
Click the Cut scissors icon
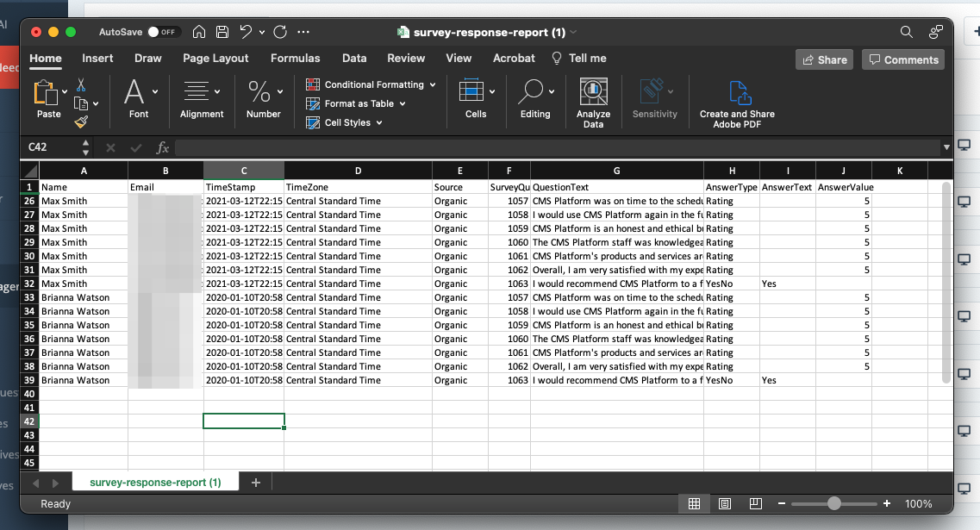81,85
